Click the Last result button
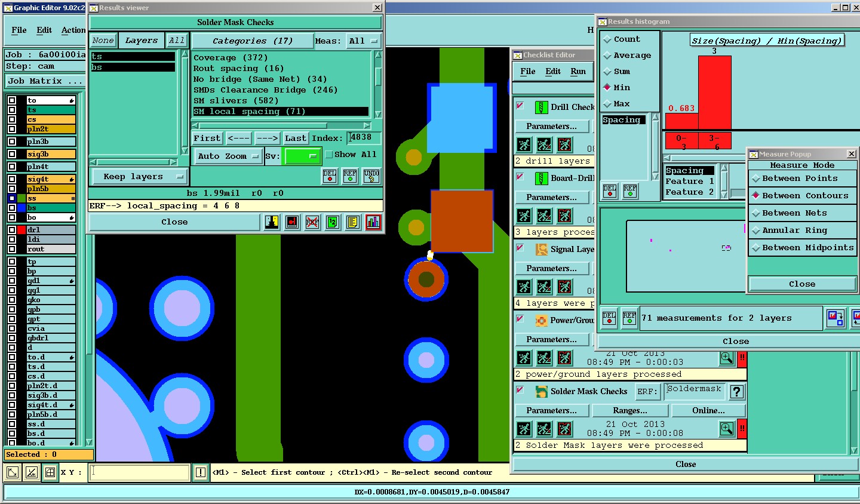The height and width of the screenshot is (504, 860). point(296,138)
